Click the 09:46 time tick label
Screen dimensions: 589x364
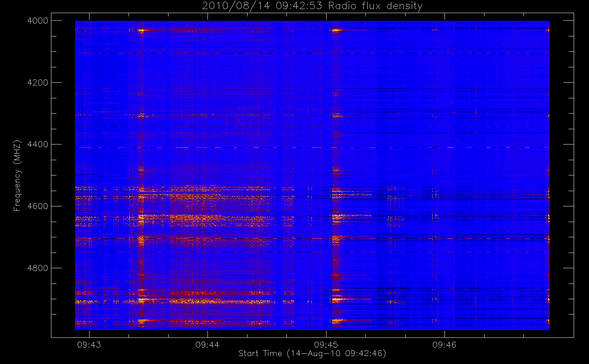point(444,345)
